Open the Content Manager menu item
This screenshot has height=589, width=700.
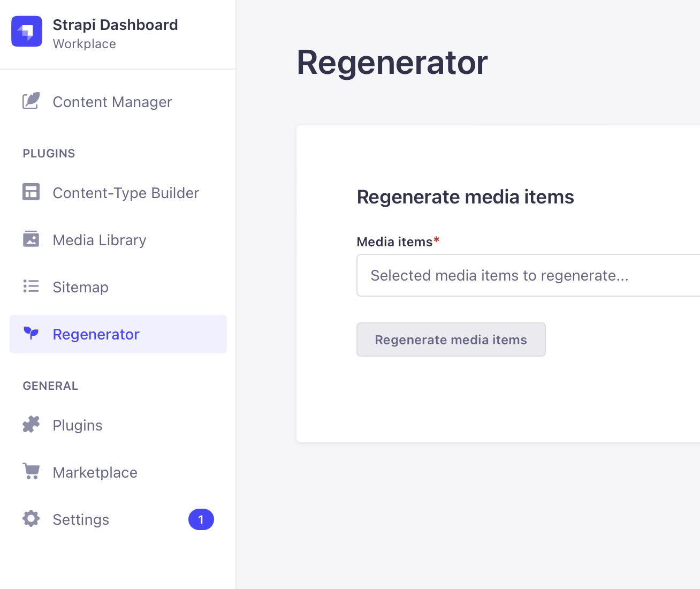[112, 102]
